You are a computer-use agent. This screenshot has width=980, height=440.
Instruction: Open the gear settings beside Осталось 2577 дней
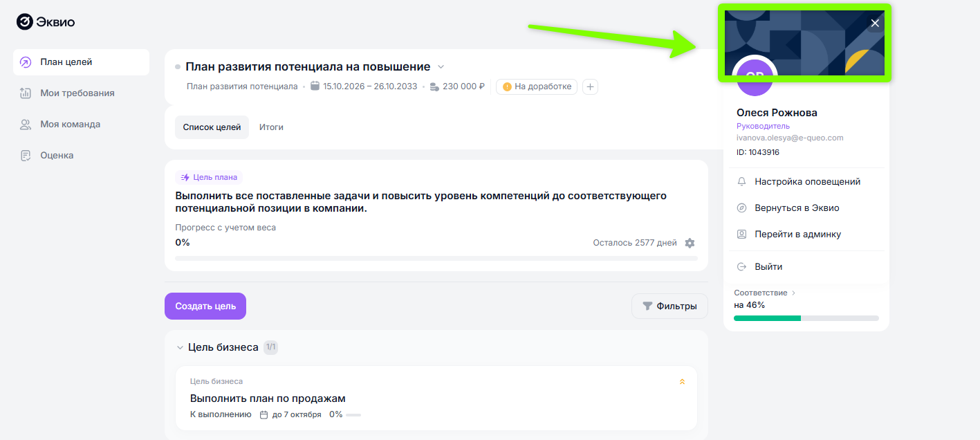690,243
